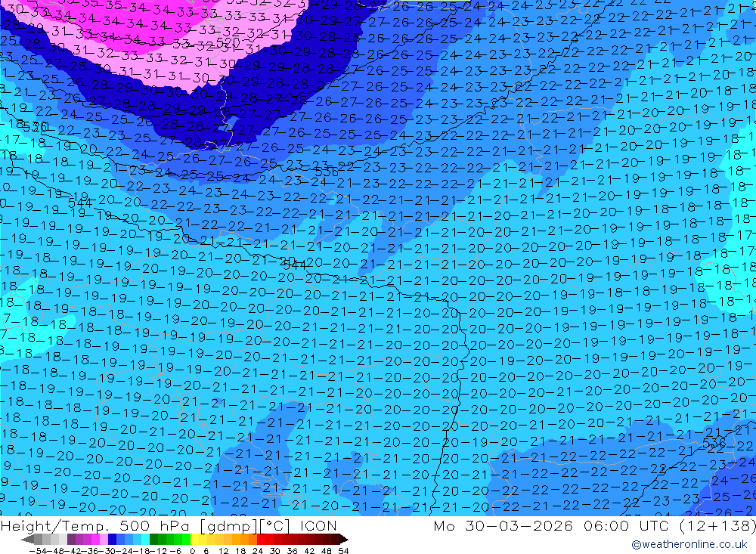Pick the bright yellow legend swatch above 0

(195, 539)
